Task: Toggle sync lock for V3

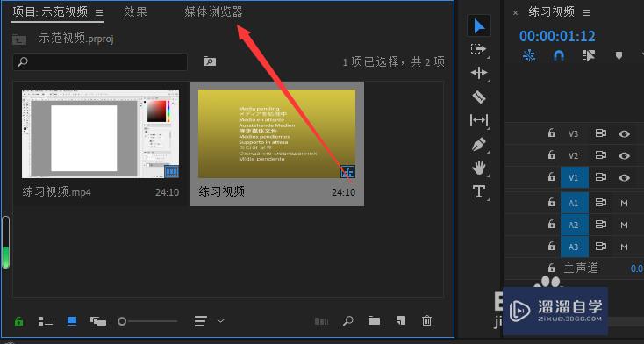Action: [601, 133]
